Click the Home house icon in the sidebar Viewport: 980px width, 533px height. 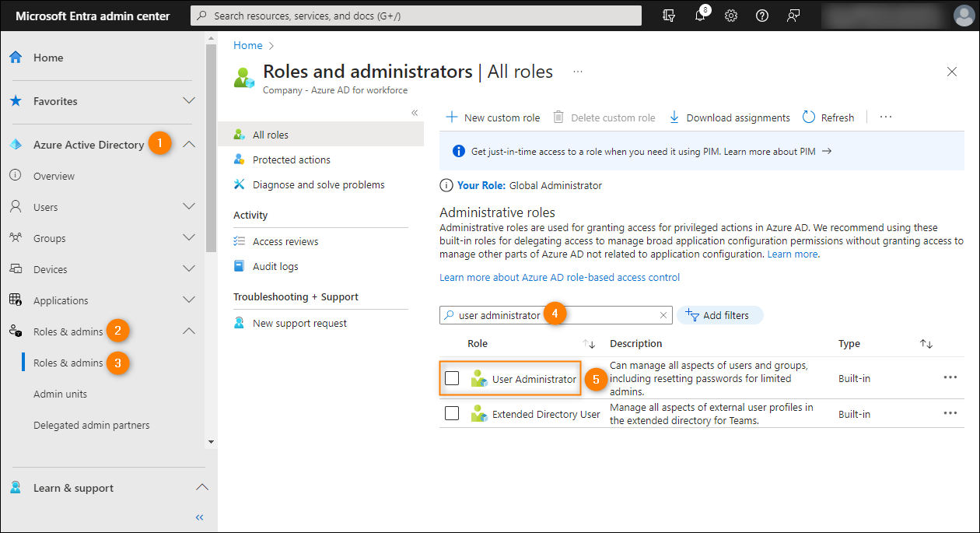tap(16, 58)
